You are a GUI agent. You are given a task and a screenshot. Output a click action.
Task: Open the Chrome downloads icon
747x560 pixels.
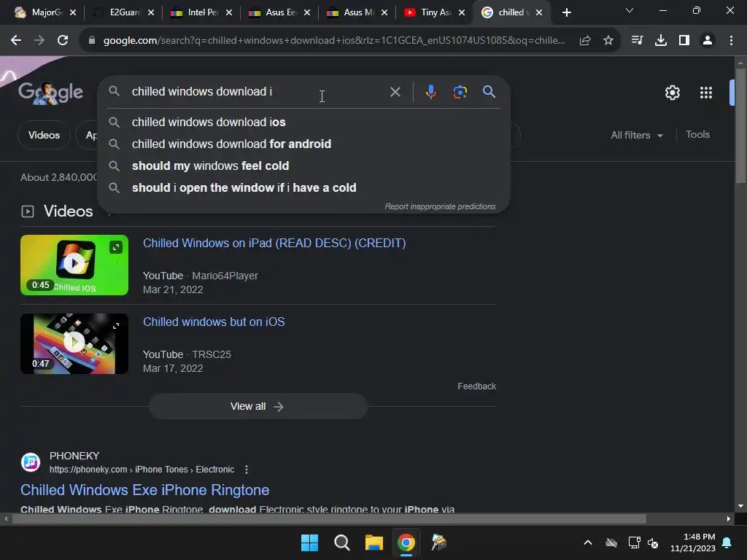point(660,41)
